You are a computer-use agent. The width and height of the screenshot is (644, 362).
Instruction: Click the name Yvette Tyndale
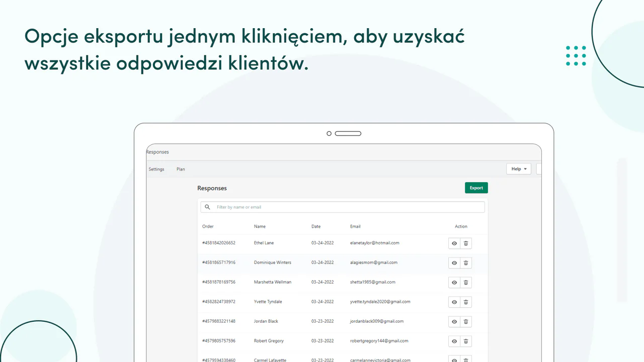(x=268, y=302)
